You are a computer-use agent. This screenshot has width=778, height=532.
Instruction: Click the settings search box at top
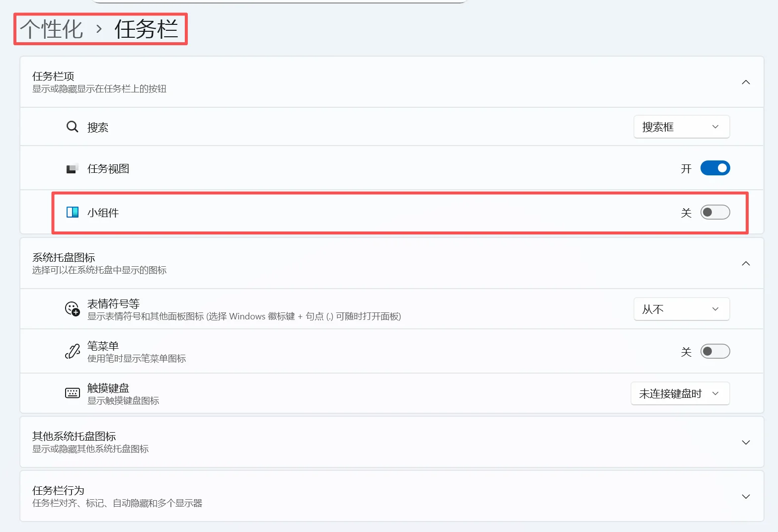point(278,1)
